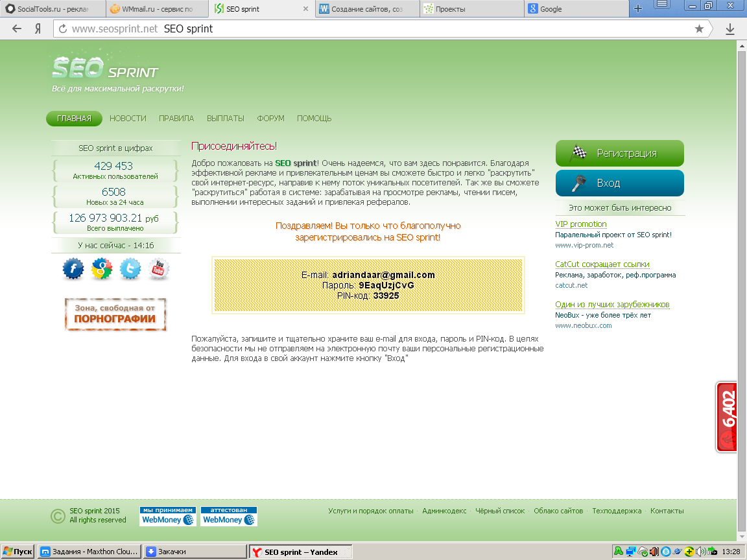747x560 pixels.
Task: Click the 'аттестован WebMoney' badge
Action: click(x=229, y=516)
